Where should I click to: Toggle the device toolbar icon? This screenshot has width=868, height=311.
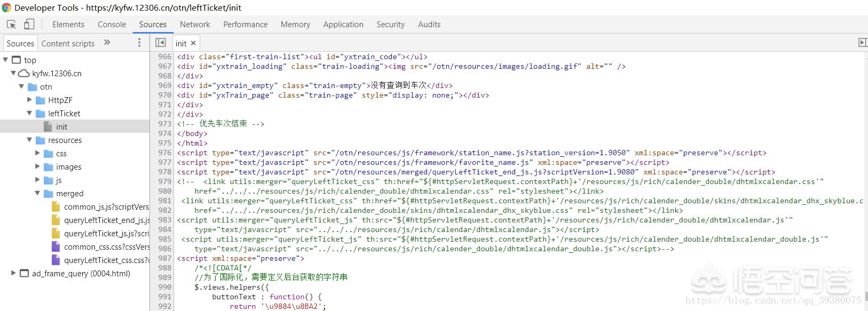pyautogui.click(x=29, y=25)
